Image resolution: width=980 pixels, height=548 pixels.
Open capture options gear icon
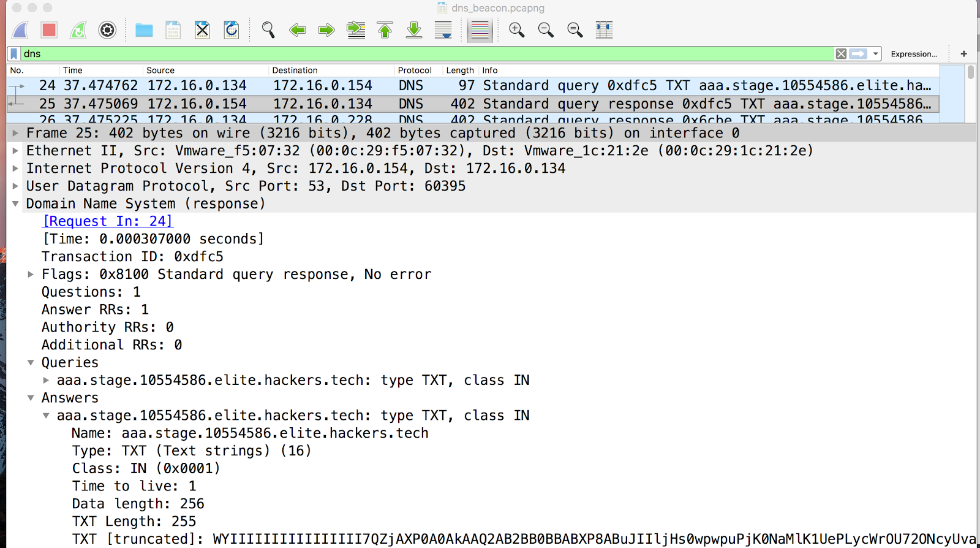[x=107, y=30]
